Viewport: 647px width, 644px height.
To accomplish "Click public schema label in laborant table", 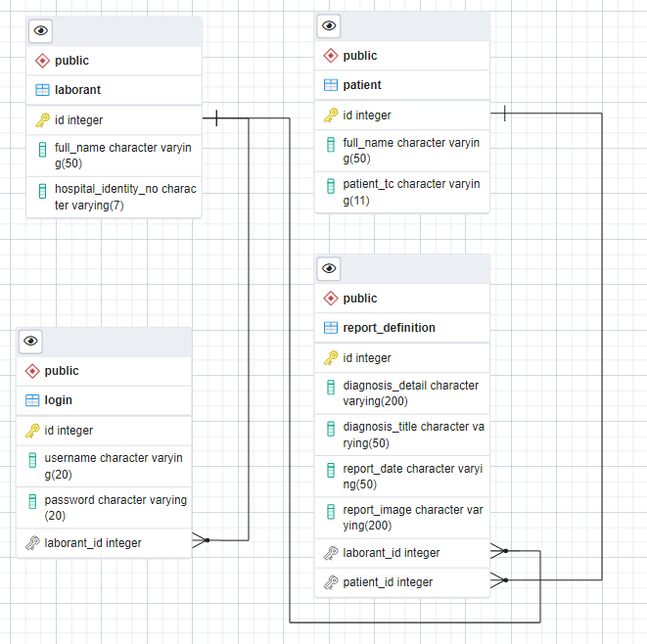I will pyautogui.click(x=71, y=61).
